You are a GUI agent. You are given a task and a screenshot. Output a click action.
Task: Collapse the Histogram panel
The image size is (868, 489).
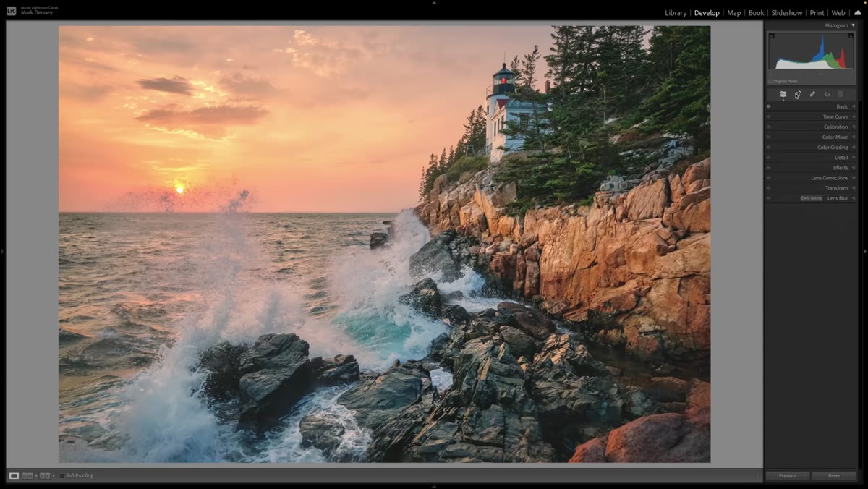pyautogui.click(x=853, y=25)
